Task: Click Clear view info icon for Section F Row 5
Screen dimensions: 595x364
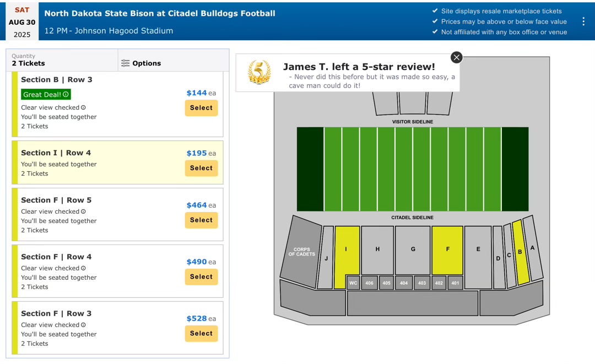Action: (x=84, y=211)
